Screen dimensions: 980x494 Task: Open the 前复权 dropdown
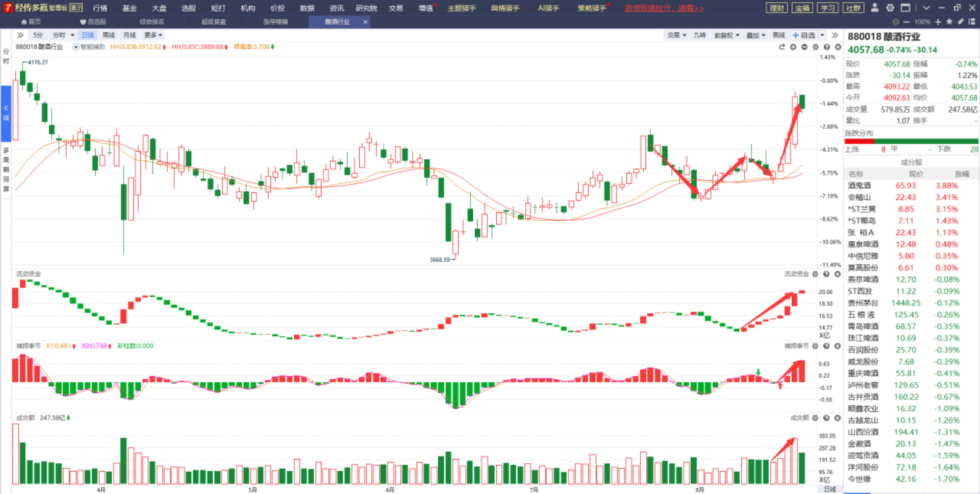(726, 35)
